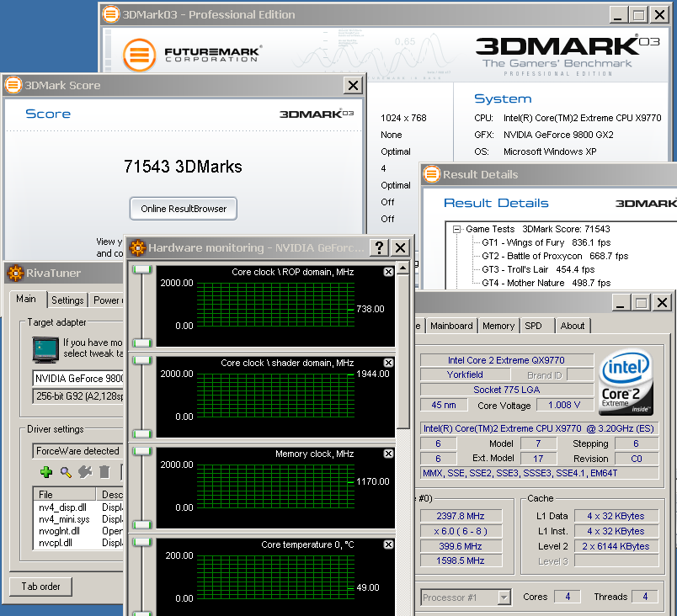
Task: Open the About tab in CPU-Z
Action: click(573, 326)
